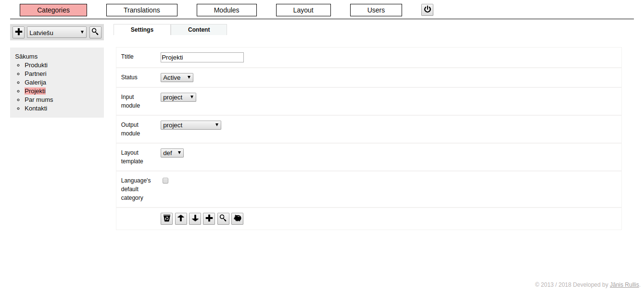Click the power logout icon

click(x=427, y=10)
